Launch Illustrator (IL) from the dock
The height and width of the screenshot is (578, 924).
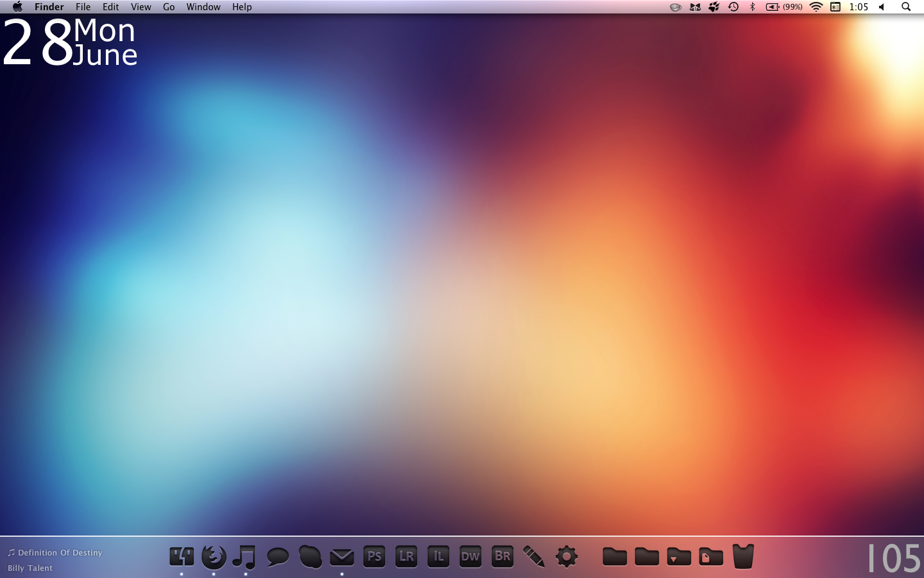pyautogui.click(x=438, y=556)
